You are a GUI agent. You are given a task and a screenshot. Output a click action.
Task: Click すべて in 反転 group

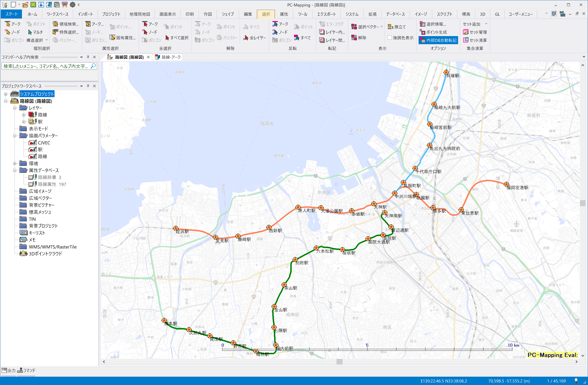(x=302, y=37)
